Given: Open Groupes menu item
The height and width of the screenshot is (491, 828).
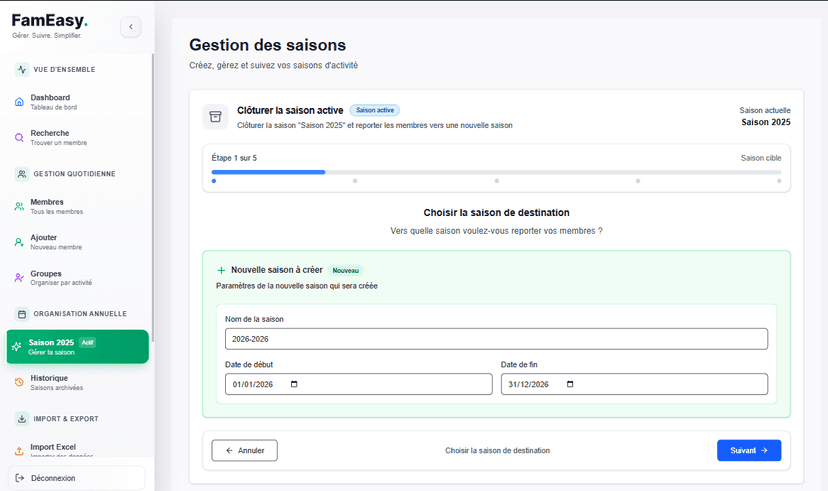Looking at the screenshot, I should [78, 278].
